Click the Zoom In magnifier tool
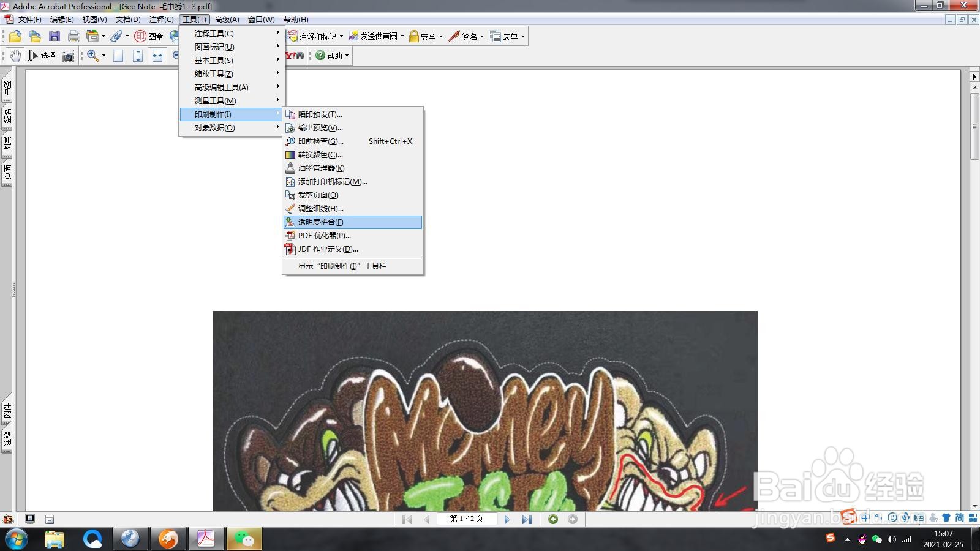The height and width of the screenshot is (551, 980). 92,56
